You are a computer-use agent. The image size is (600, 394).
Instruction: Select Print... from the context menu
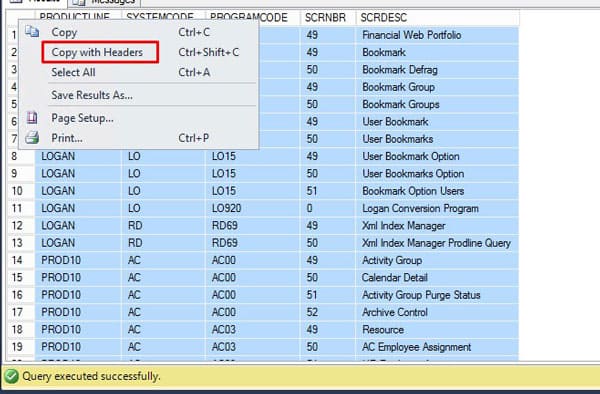[67, 138]
